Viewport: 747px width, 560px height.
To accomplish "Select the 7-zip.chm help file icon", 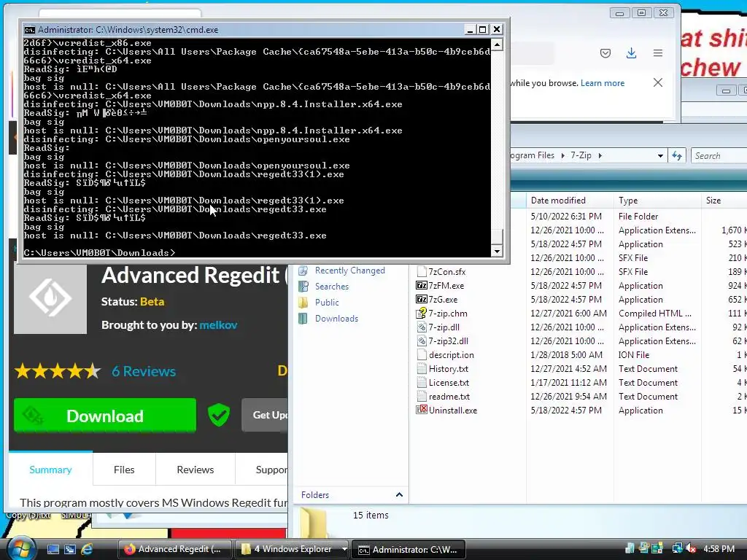I will pos(421,314).
